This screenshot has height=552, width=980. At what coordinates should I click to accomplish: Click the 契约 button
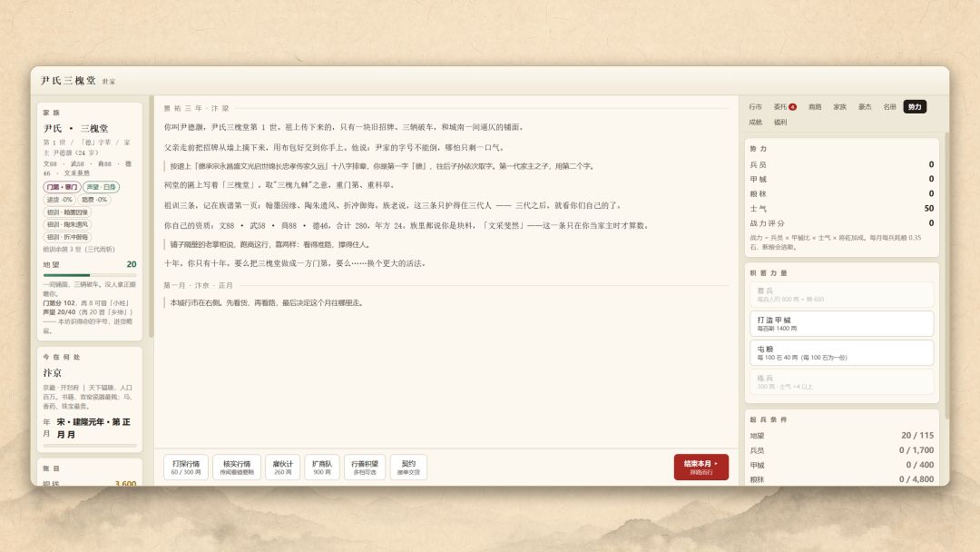[408, 467]
